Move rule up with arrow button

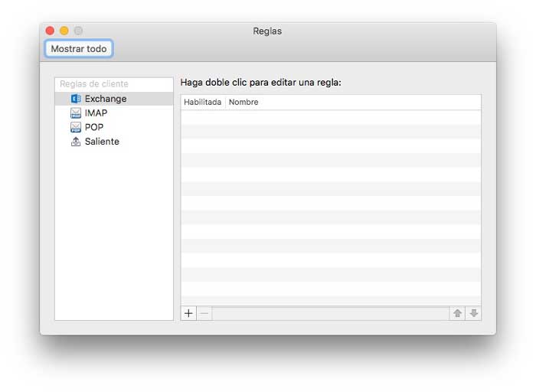click(457, 313)
